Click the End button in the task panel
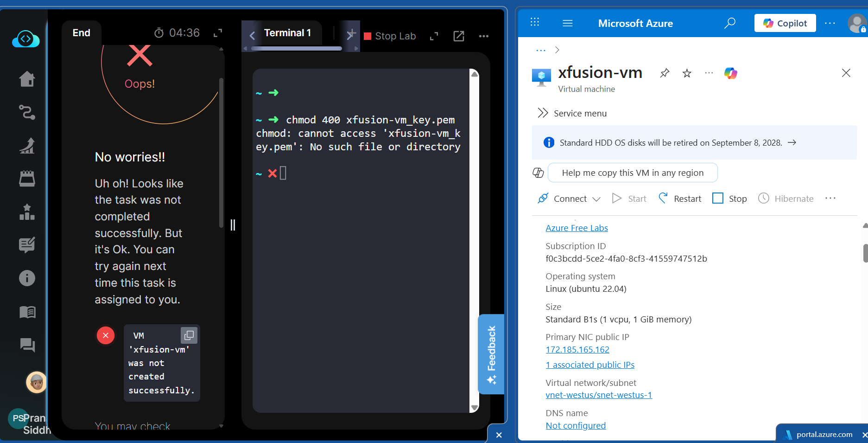Screen dimensions: 868x443 (x=82, y=33)
